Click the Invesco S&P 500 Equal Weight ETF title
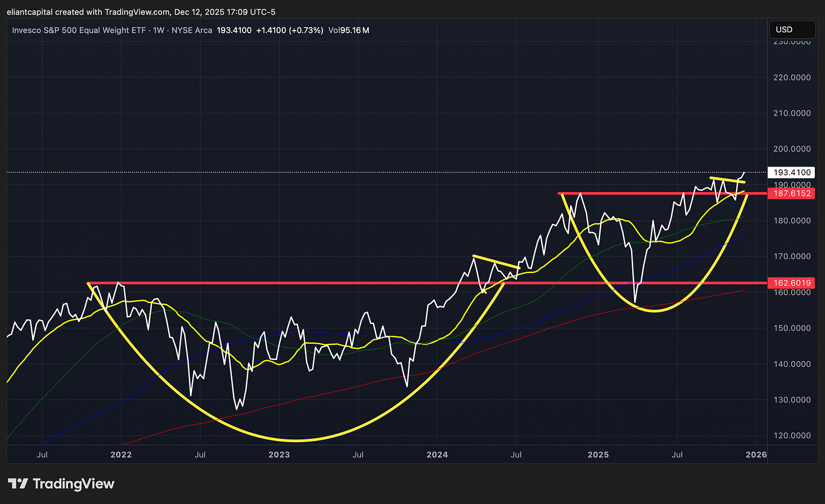 coord(78,30)
